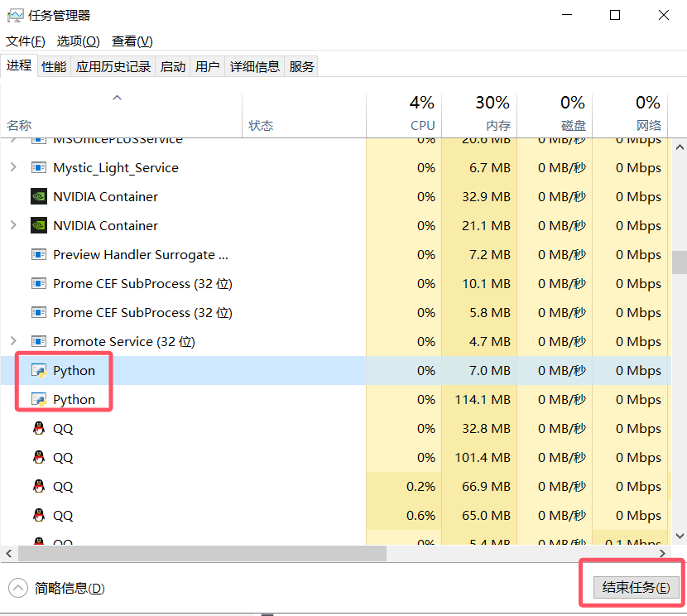Click the Task Manager title bar icon
Viewport: 687px width, 616px height.
16,16
